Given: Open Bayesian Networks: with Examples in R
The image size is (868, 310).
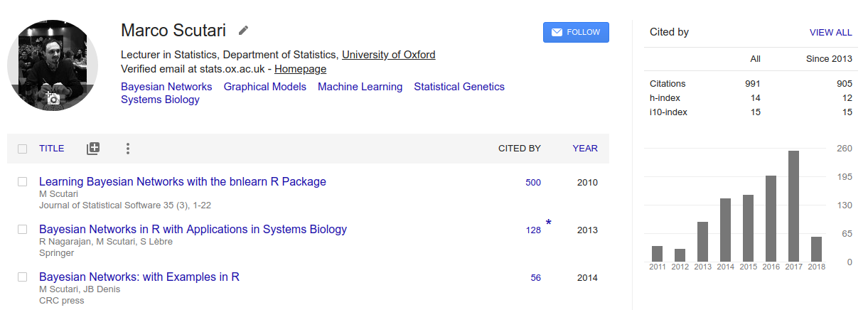Looking at the screenshot, I should 139,277.
